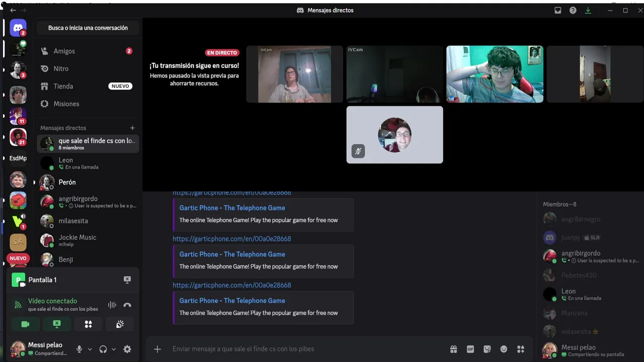Mute the microphone

pos(79,349)
